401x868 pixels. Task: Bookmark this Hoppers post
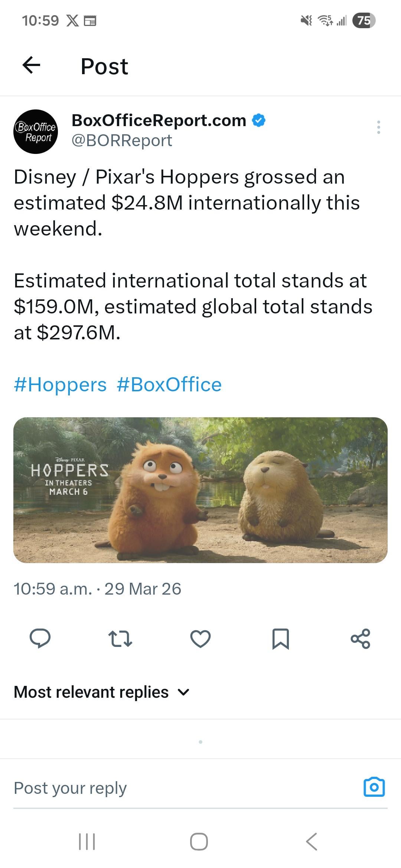pyautogui.click(x=281, y=638)
